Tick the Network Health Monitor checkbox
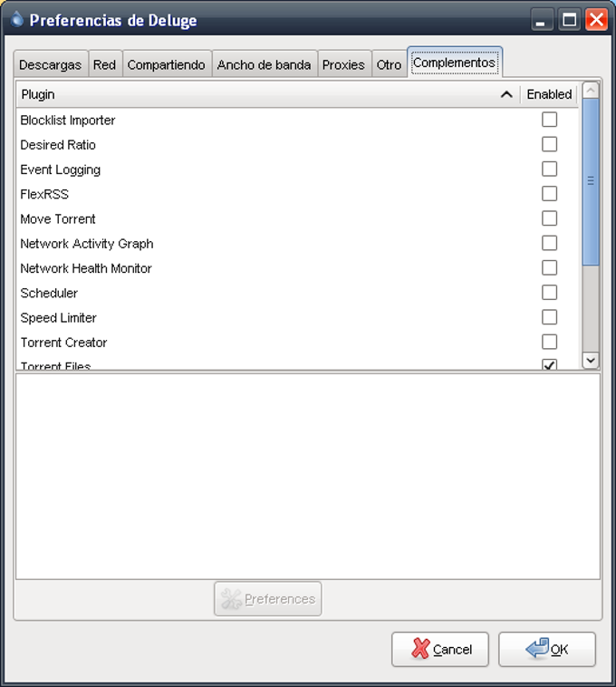Viewport: 616px width, 687px height. point(550,267)
